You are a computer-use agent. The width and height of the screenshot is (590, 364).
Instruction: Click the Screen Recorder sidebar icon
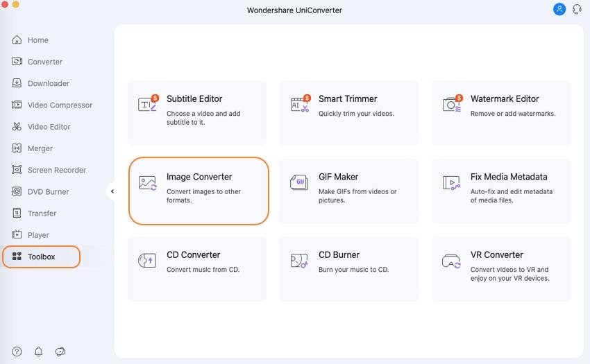(x=17, y=170)
